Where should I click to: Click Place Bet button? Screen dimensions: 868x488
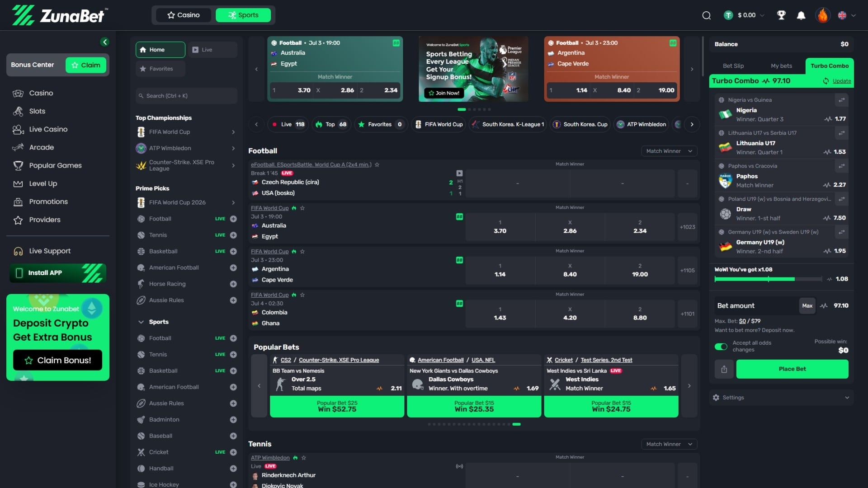click(x=792, y=369)
